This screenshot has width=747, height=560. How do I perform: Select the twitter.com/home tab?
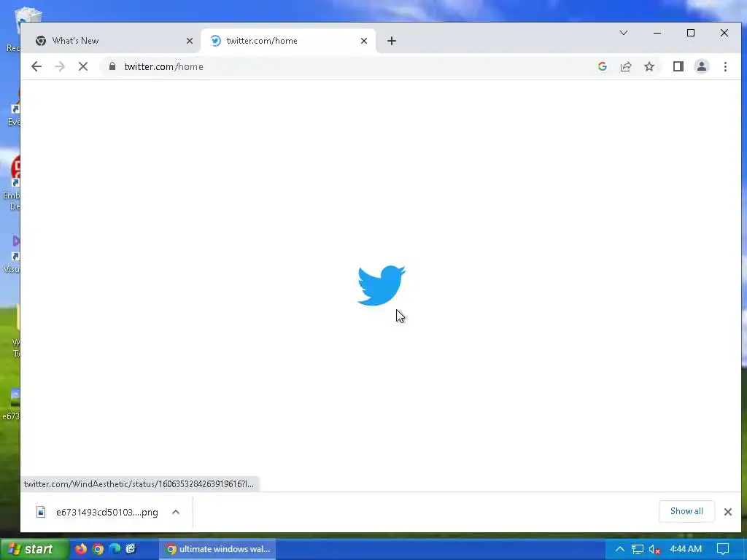click(285, 41)
